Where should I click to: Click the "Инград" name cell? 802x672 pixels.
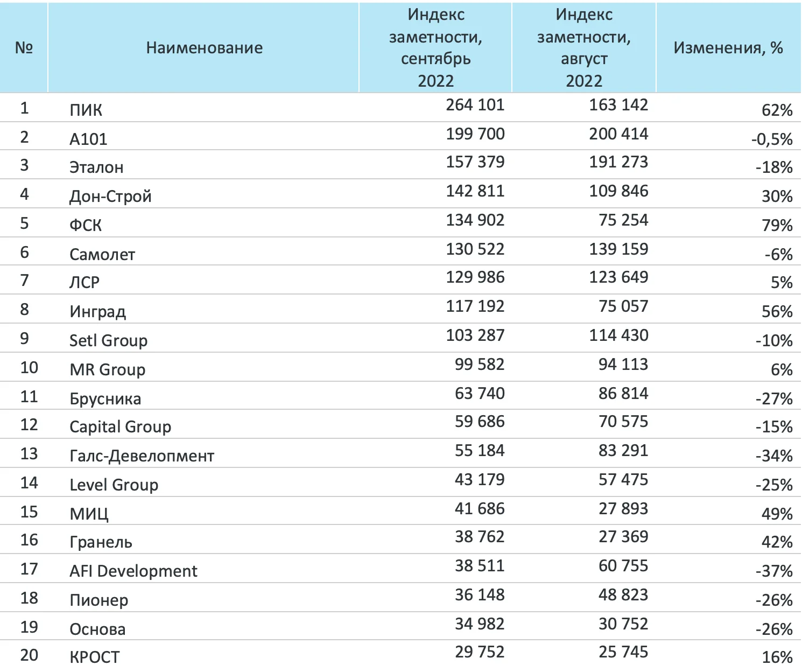(x=97, y=311)
